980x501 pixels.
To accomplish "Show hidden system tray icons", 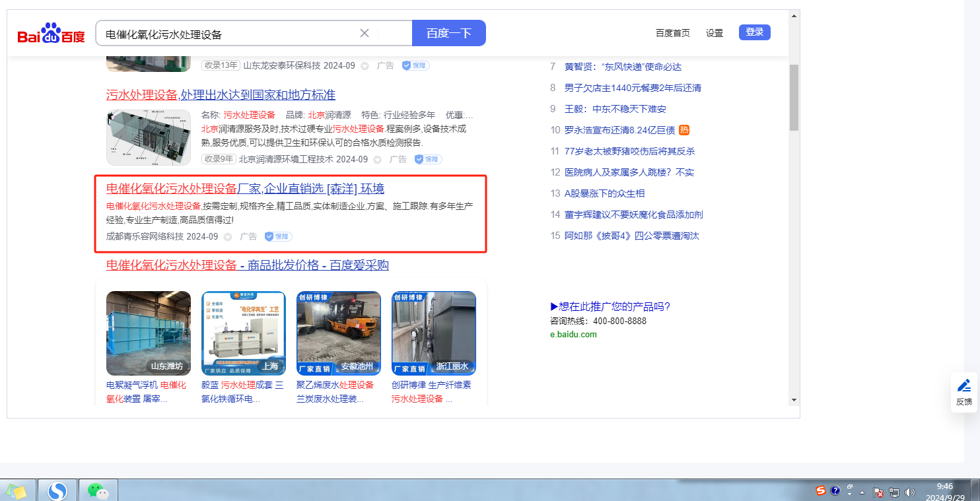I will [862, 492].
